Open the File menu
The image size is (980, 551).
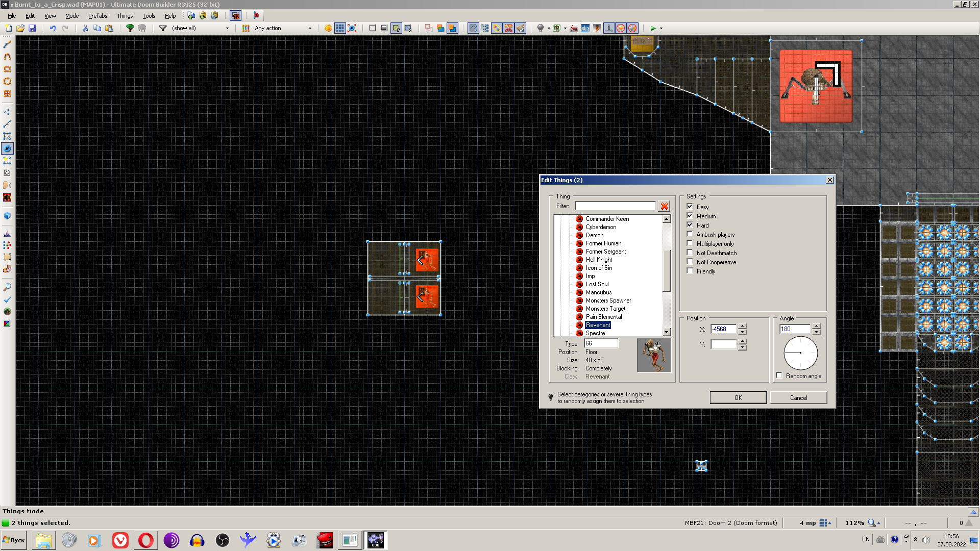pyautogui.click(x=12, y=16)
